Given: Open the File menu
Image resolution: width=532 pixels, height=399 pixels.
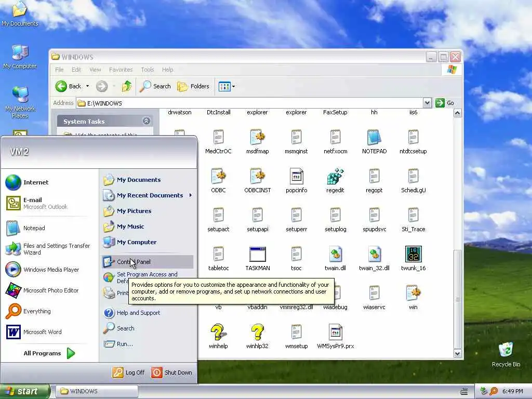Looking at the screenshot, I should pyautogui.click(x=59, y=70).
